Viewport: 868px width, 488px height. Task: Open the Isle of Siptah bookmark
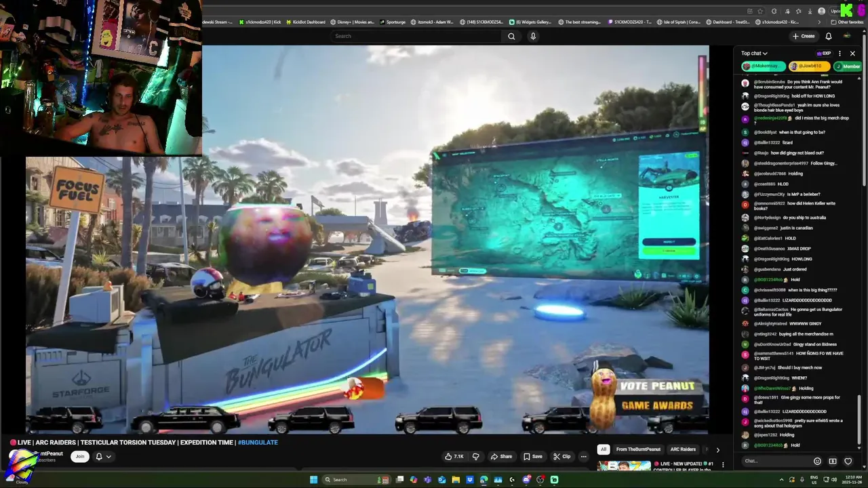[680, 22]
